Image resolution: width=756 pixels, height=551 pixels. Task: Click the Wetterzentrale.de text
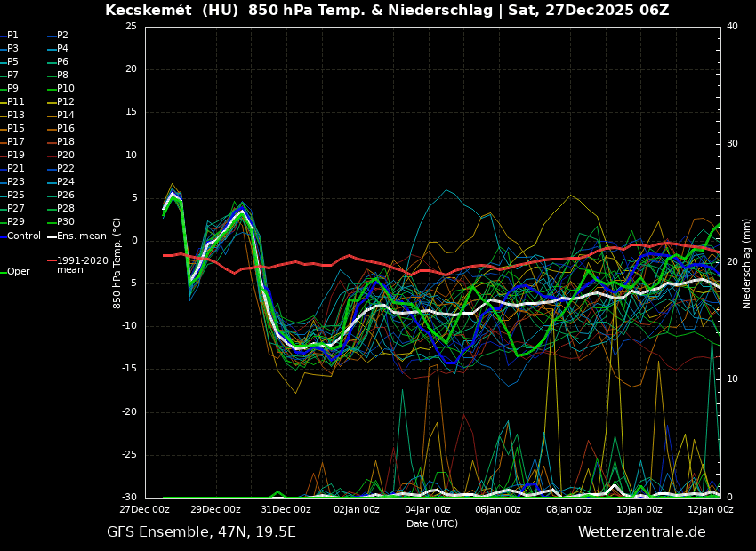641,532
